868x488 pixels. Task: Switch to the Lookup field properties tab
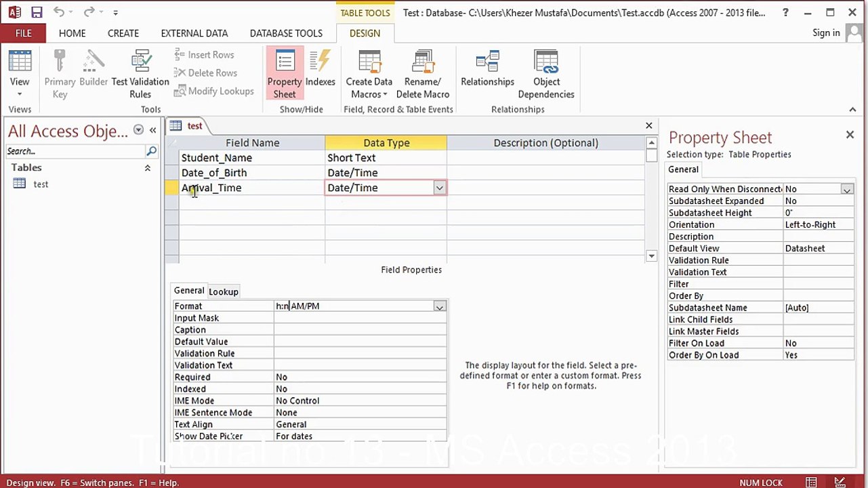[x=223, y=291]
